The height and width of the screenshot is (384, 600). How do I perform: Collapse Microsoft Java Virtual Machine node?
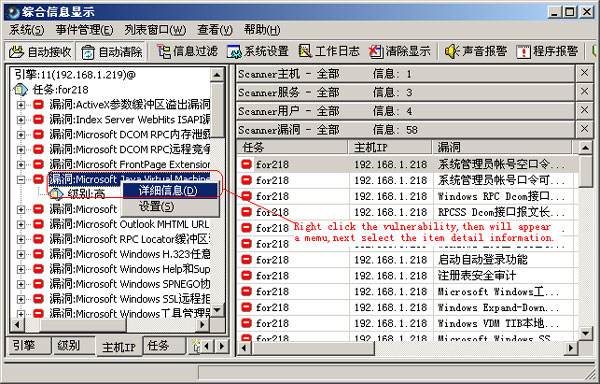[x=21, y=179]
